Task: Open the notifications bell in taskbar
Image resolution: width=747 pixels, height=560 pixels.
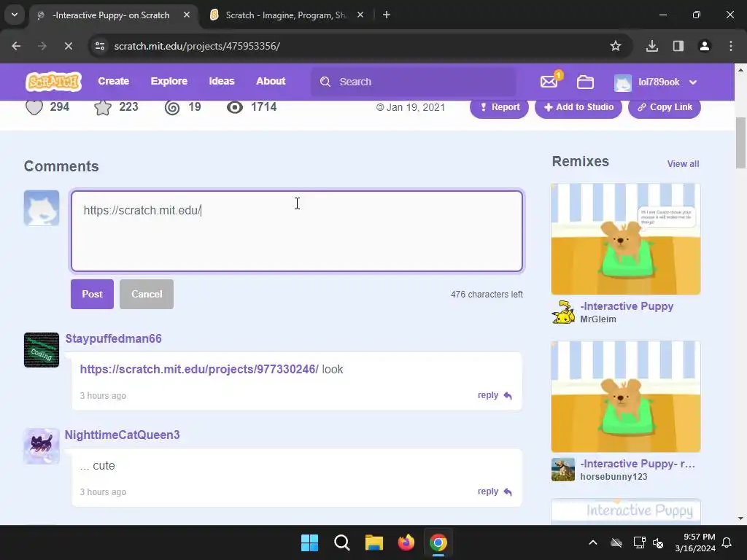Action: coord(727,542)
